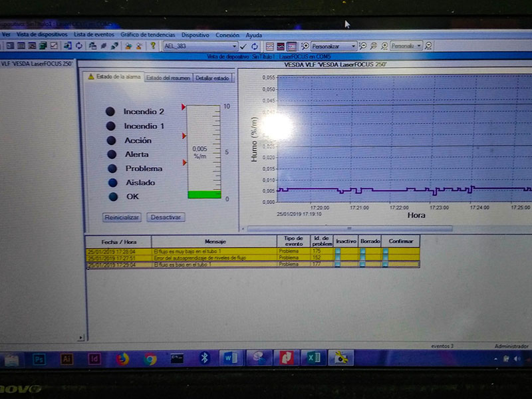Switch to the Estado del resumen tab
The height and width of the screenshot is (399, 532).
(168, 78)
